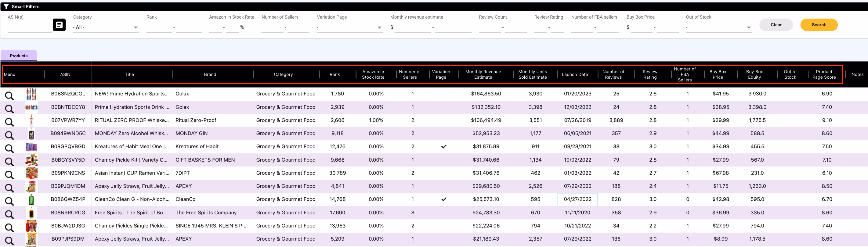Click review count 3,889
868x247 pixels.
pos(616,120)
